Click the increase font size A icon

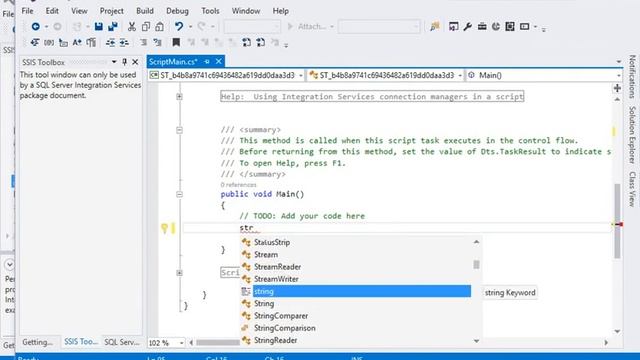coord(77,42)
